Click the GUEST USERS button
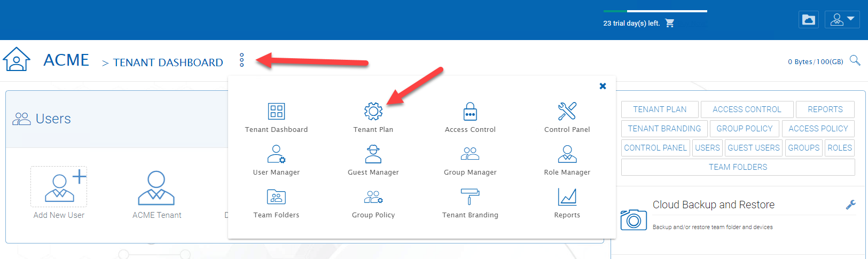 [x=754, y=148]
